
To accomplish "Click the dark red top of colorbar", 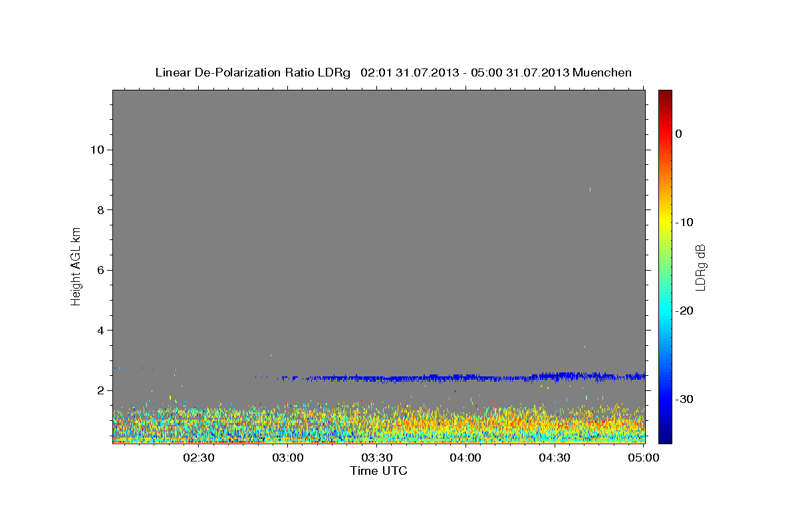I will tap(665, 96).
